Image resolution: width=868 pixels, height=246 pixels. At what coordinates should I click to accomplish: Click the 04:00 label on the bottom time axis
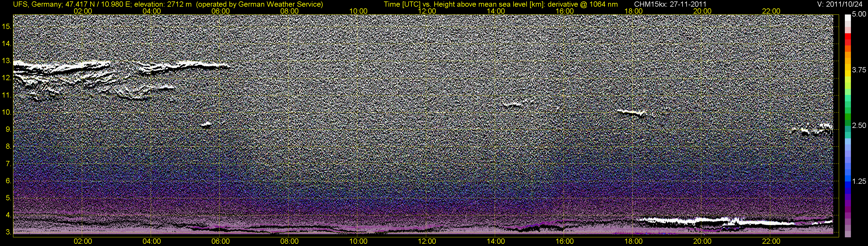point(152,241)
